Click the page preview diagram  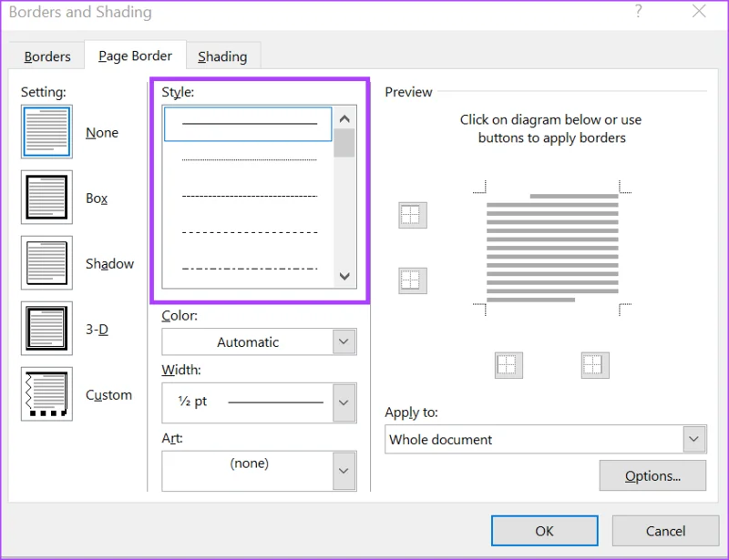coord(552,249)
